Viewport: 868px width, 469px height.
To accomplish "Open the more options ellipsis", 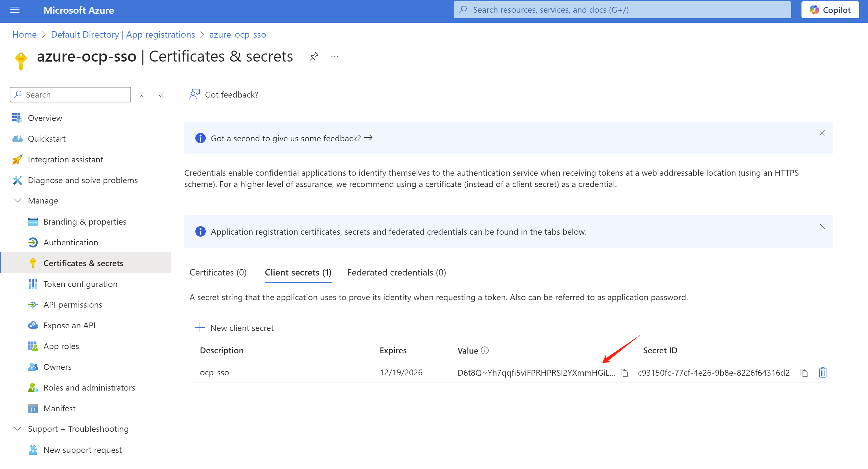I will point(335,56).
